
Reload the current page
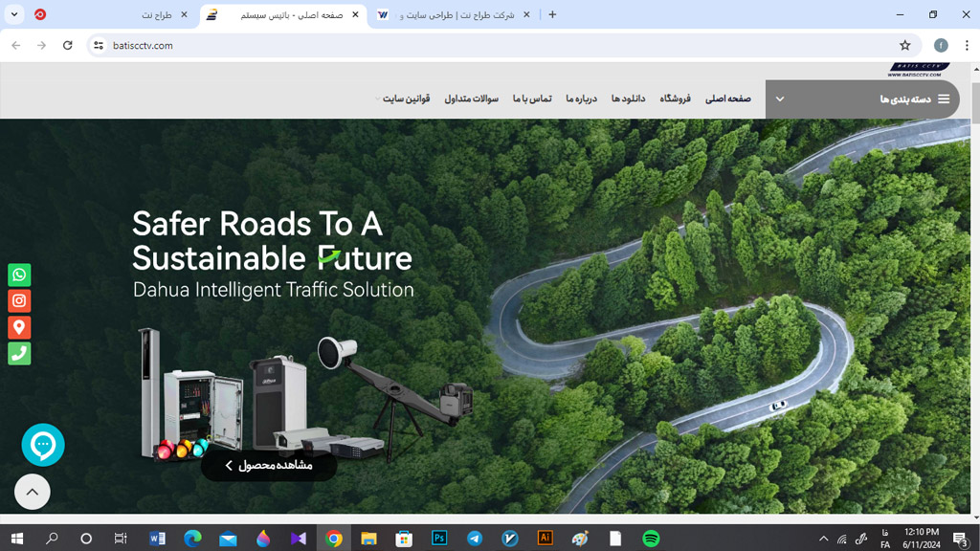(x=68, y=46)
